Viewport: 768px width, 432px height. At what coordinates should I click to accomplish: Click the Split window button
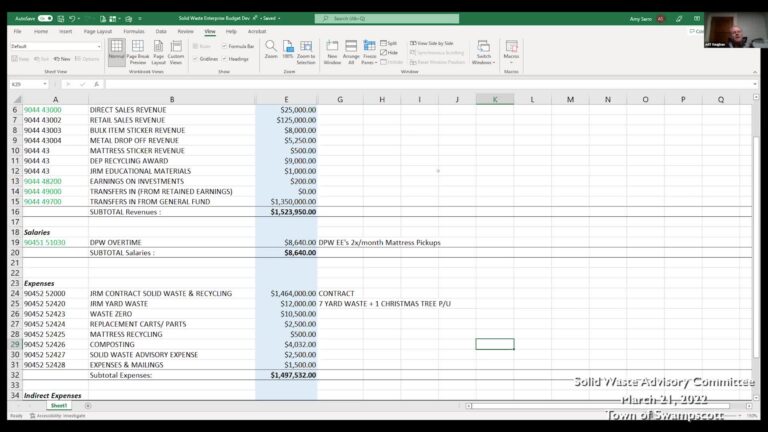click(388, 43)
